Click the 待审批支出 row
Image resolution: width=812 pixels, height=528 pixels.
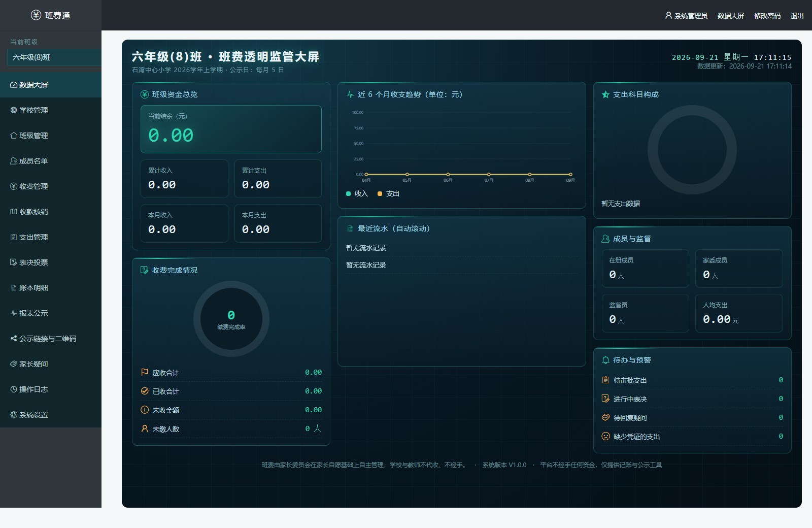692,380
